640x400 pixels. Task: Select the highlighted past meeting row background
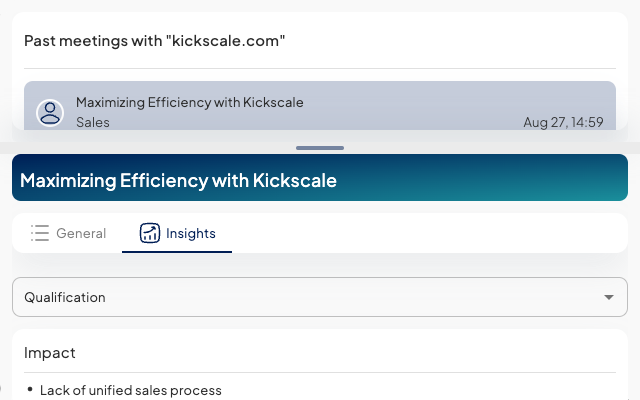[x=400, y=106]
